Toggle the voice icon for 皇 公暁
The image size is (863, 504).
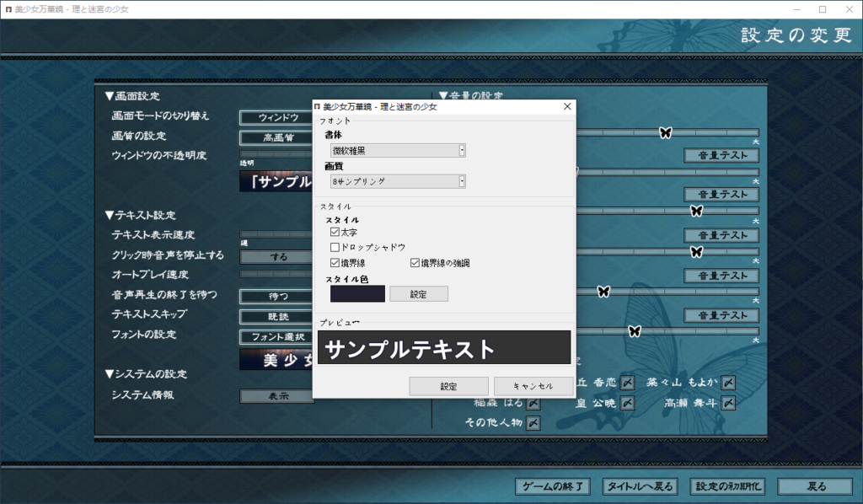[x=627, y=403]
